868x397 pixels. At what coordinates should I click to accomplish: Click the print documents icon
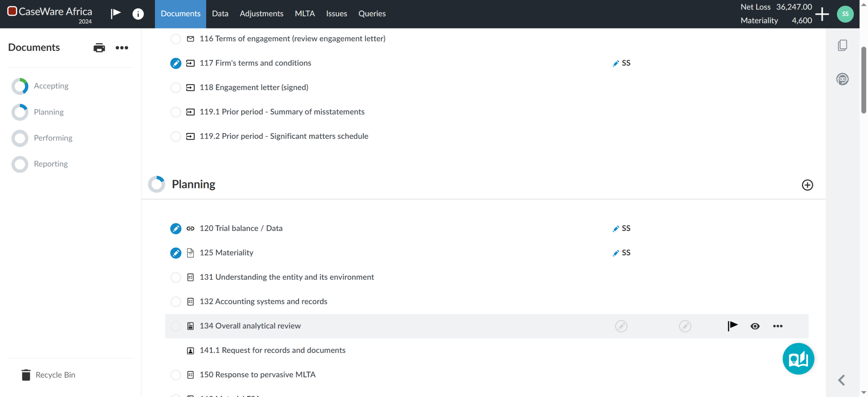[99, 48]
